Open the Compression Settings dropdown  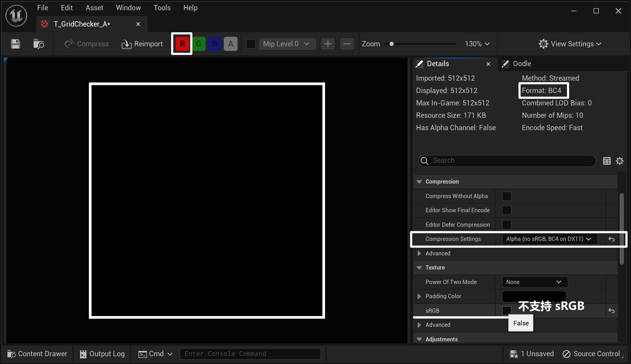click(x=549, y=239)
